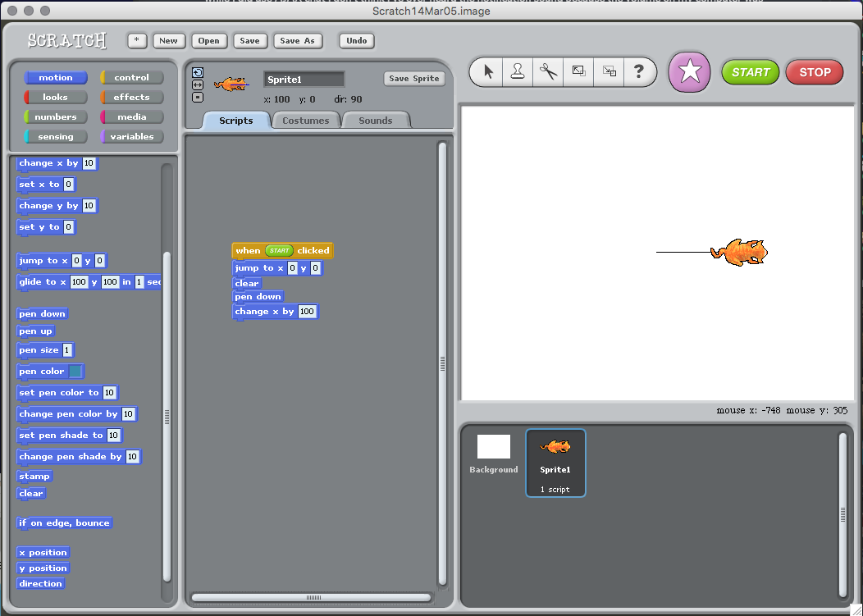Click the x position reporter block
Image resolution: width=863 pixels, height=616 pixels.
tap(43, 553)
